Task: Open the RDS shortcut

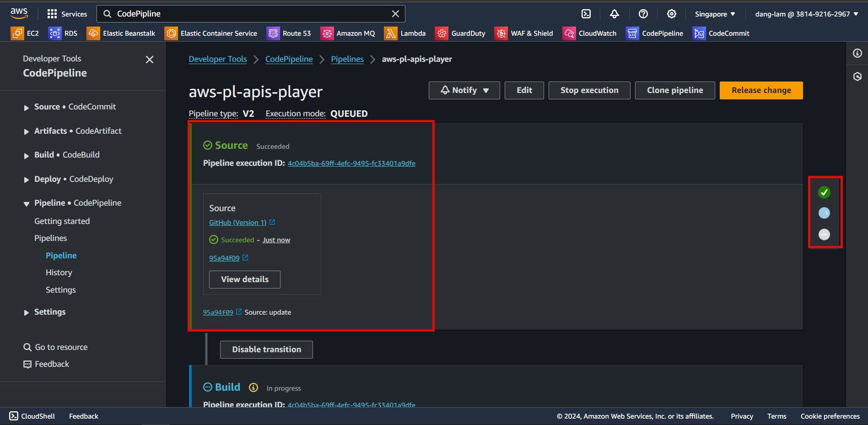Action: pyautogui.click(x=63, y=33)
